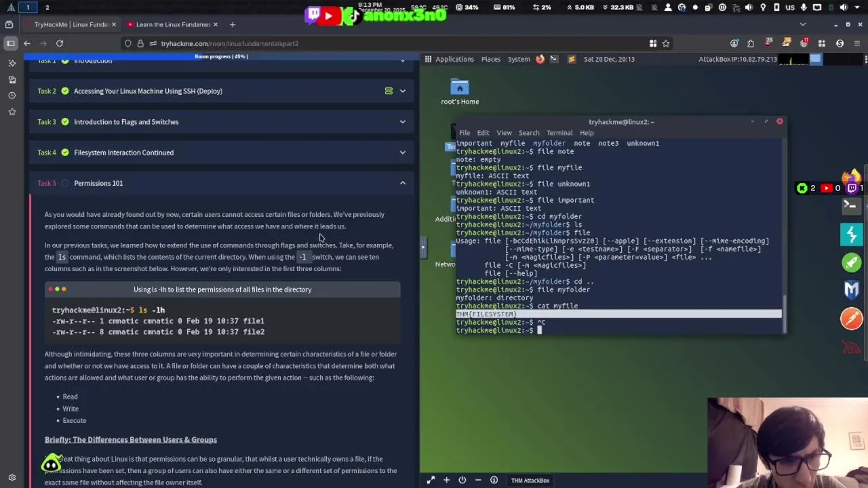
Task: Open the info icon in the AttackBox bottom bar
Action: pyautogui.click(x=494, y=481)
